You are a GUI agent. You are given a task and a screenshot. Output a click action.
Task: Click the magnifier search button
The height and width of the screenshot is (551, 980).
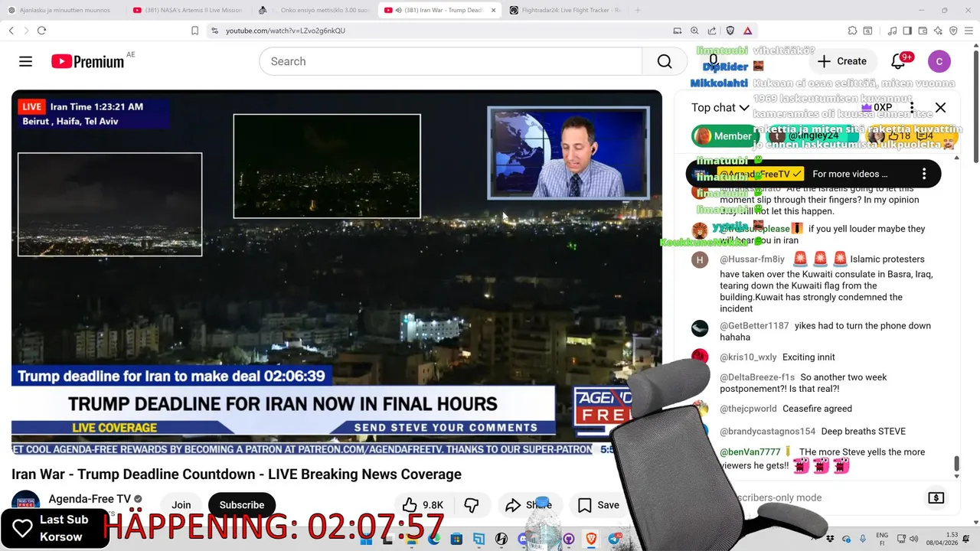[665, 61]
